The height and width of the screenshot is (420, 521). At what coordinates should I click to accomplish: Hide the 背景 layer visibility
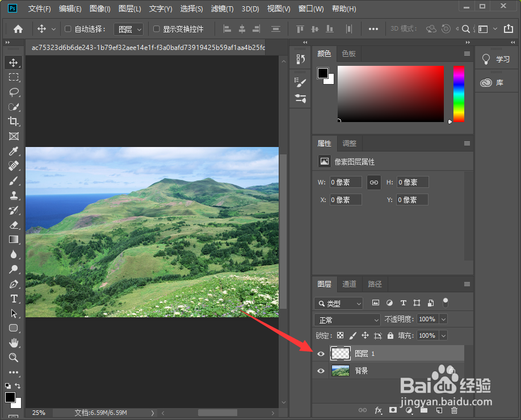[321, 371]
